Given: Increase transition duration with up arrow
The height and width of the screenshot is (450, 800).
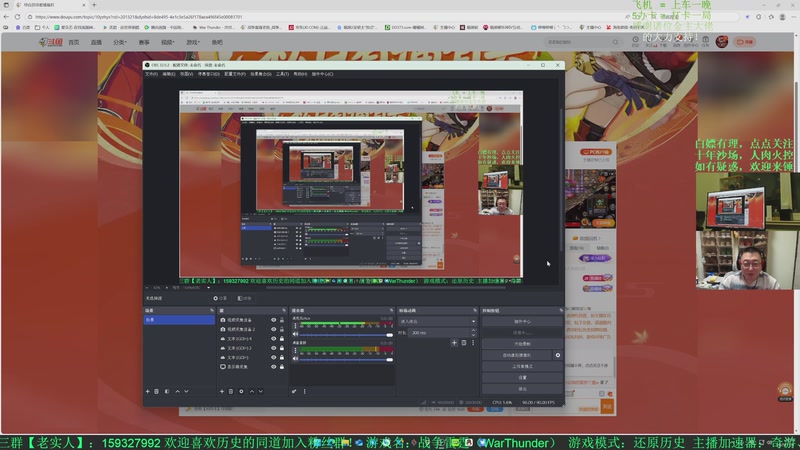Looking at the screenshot, I should coord(473,330).
